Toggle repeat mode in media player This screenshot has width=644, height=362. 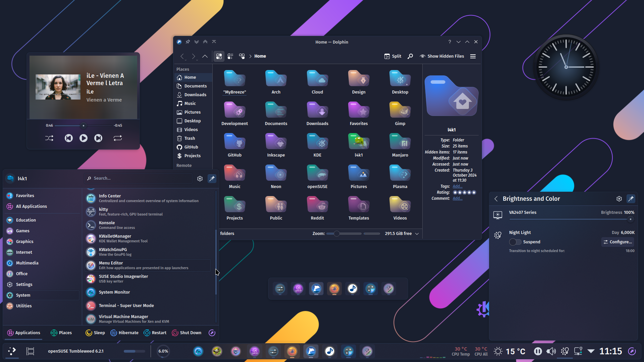118,138
